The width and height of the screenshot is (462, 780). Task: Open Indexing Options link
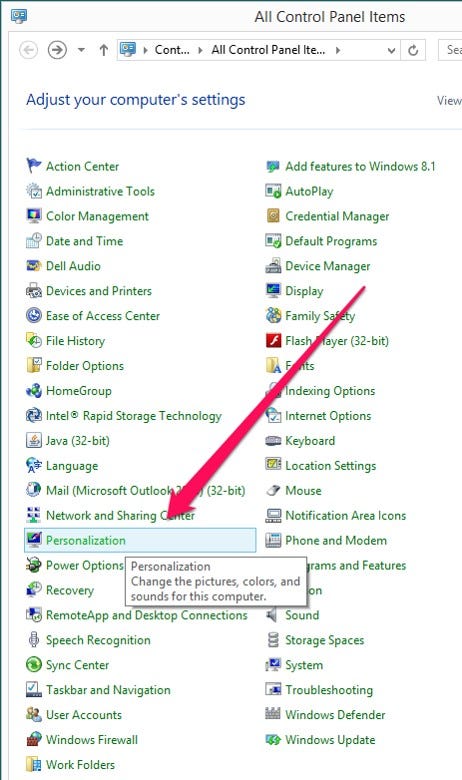click(x=330, y=390)
